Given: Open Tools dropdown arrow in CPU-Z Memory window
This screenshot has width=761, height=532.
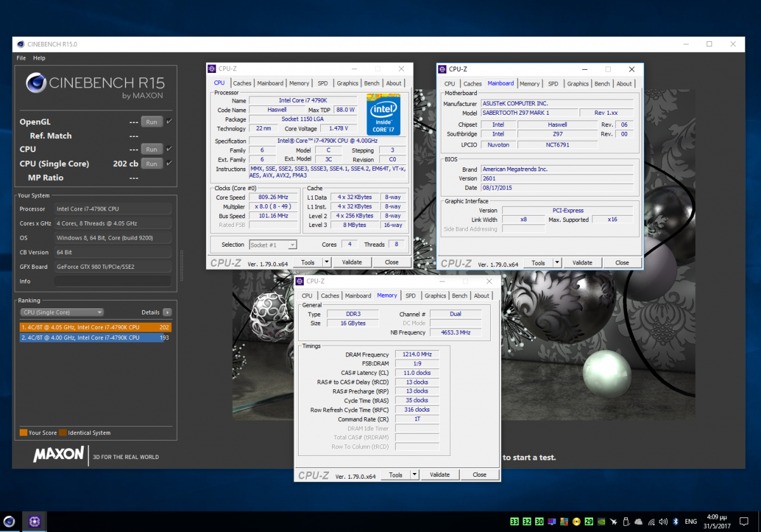Looking at the screenshot, I should [x=415, y=474].
